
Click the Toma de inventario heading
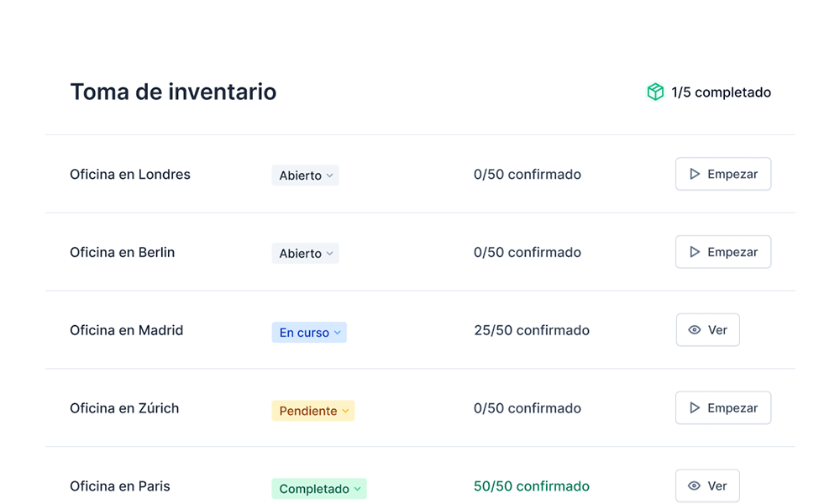click(x=173, y=92)
